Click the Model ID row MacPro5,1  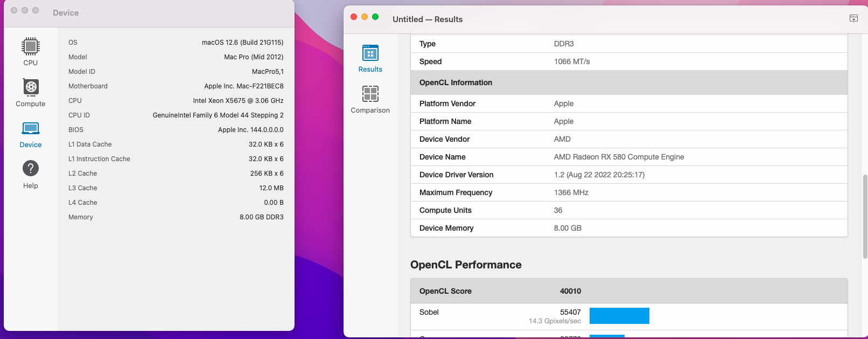[x=176, y=71]
